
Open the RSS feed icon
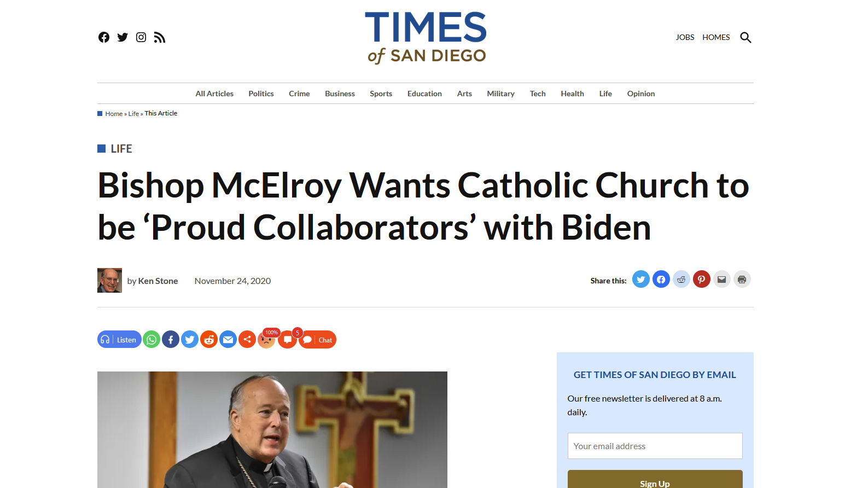160,37
